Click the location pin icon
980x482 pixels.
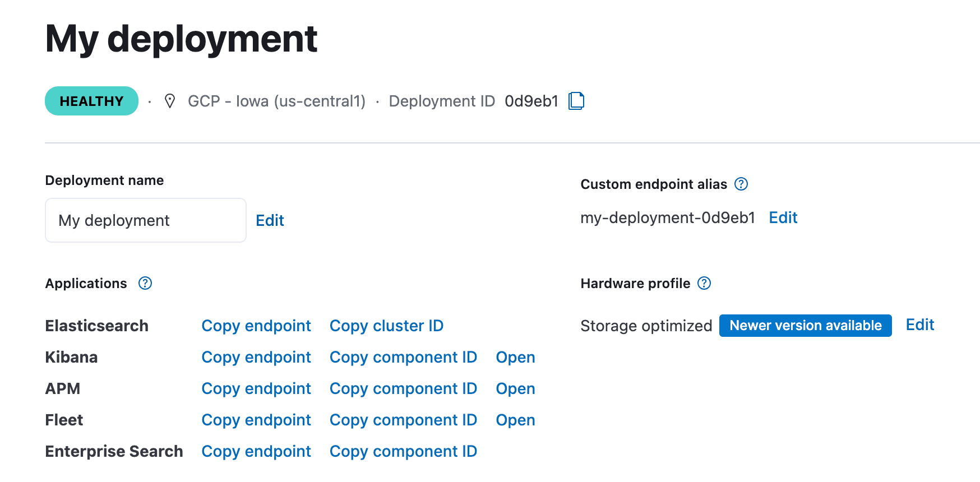tap(169, 101)
